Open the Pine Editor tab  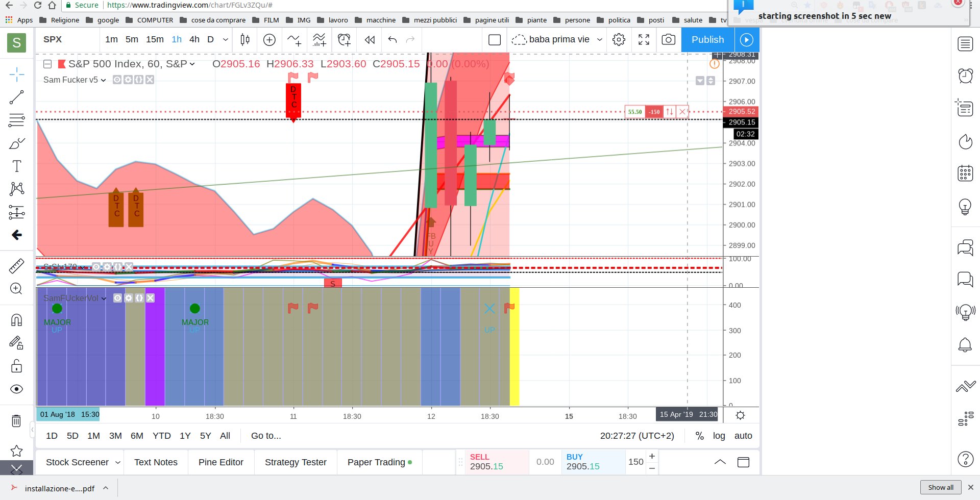point(220,462)
